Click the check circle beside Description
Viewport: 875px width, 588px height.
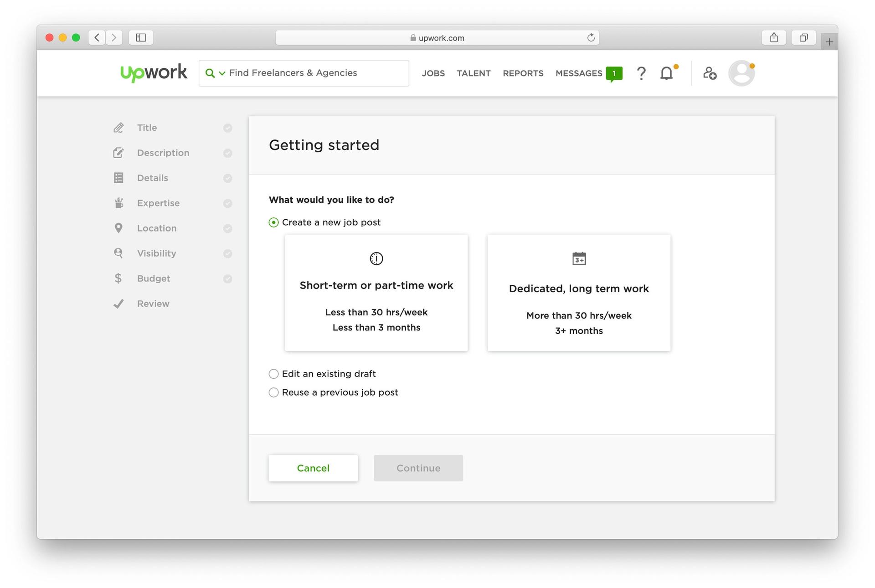228,153
